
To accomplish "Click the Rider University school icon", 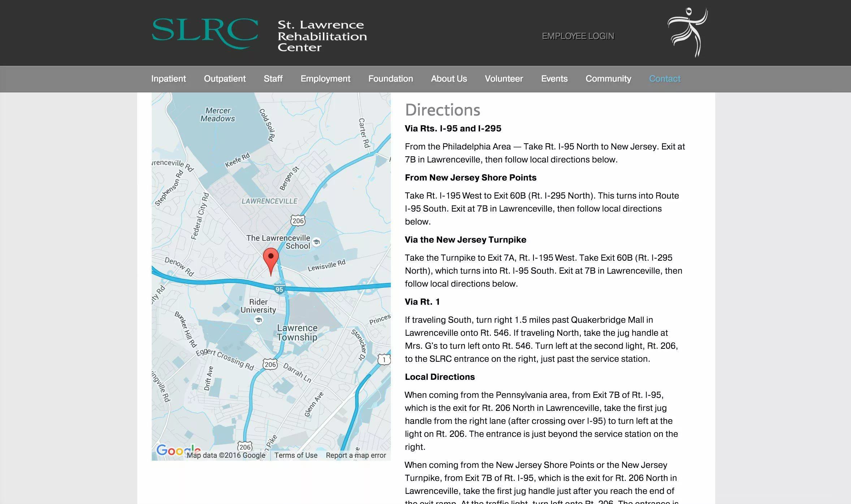I will [258, 320].
